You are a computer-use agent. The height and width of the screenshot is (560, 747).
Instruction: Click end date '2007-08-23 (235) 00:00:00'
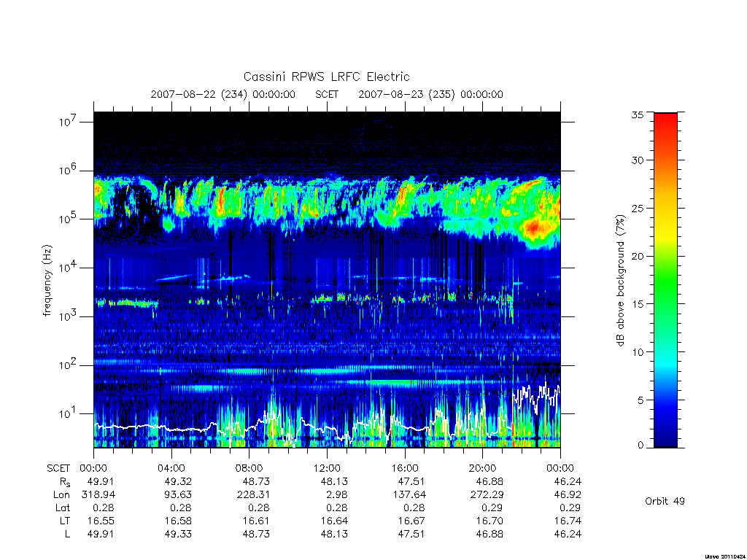(x=430, y=94)
